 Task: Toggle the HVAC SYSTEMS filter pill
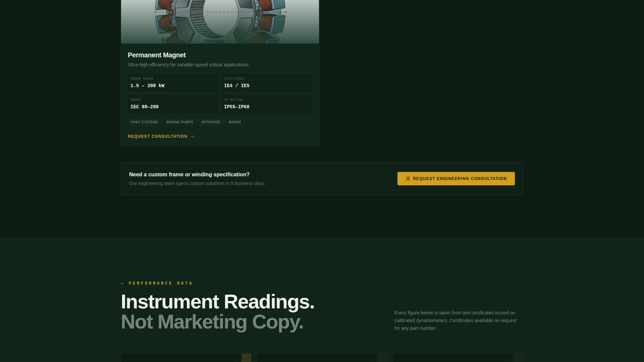(144, 122)
